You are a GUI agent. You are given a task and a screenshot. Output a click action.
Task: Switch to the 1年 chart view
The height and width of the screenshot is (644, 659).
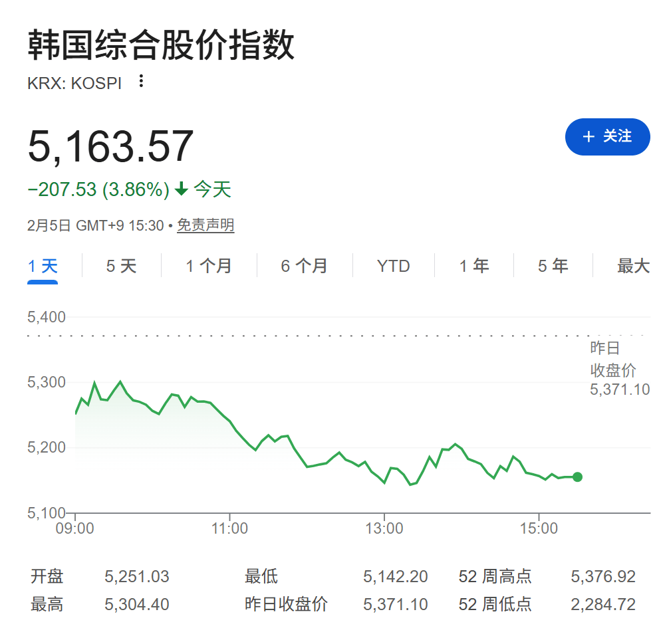pos(474,265)
